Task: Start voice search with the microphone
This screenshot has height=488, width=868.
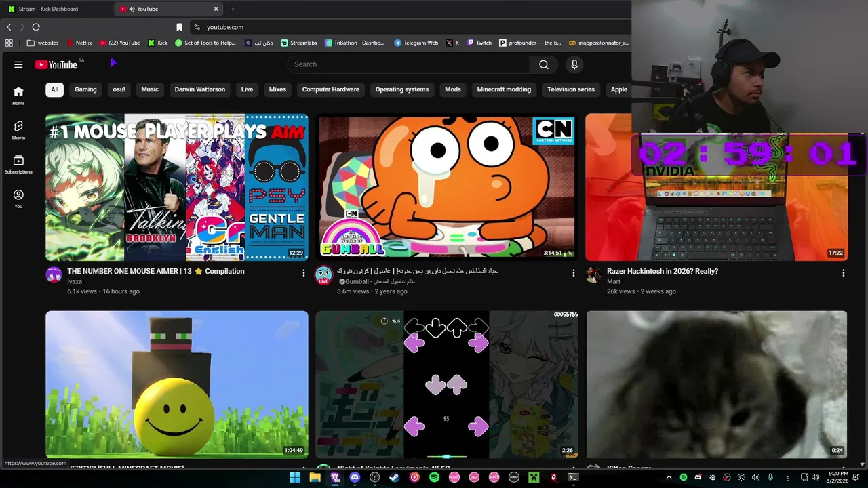Action: [x=574, y=64]
